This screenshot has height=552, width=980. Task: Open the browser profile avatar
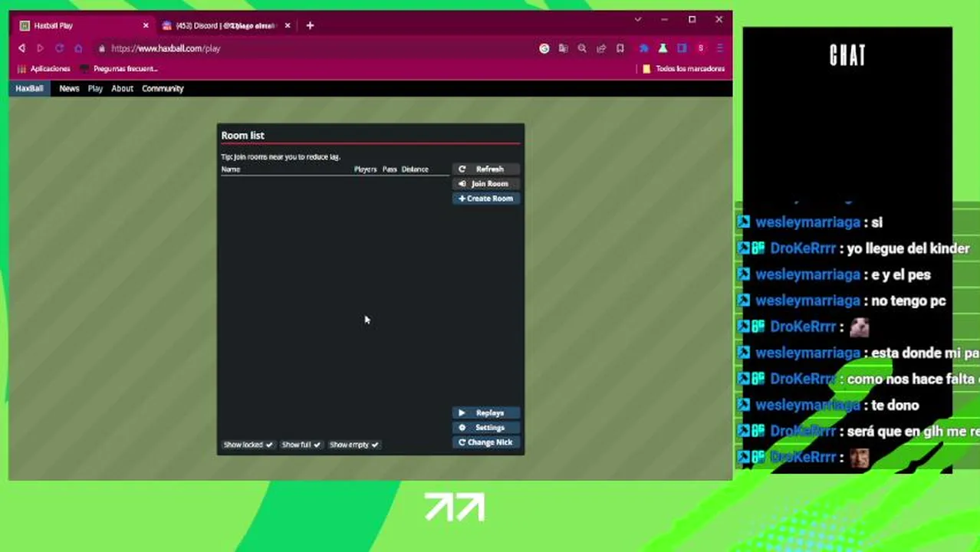pos(700,48)
